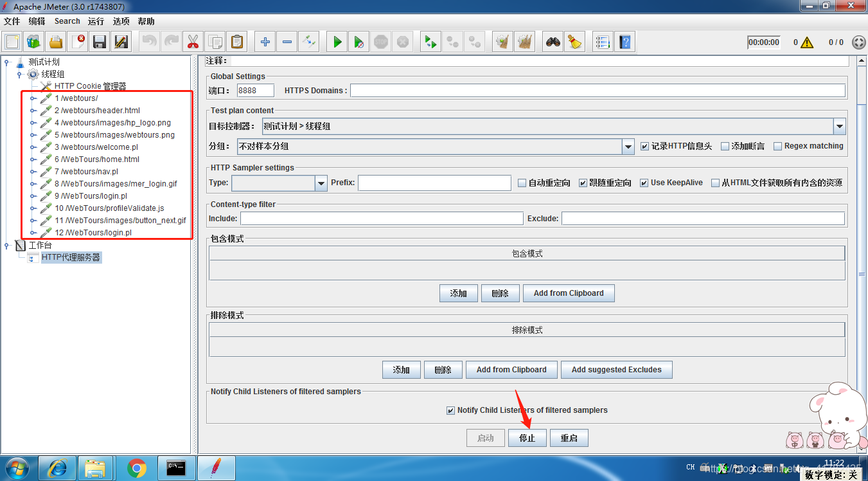868x481 pixels.
Task: Click the Prefix input field
Action: coord(434,183)
